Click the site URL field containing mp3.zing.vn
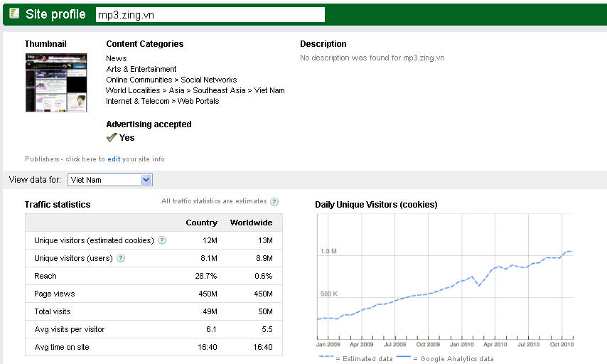607x364 pixels. (x=210, y=14)
